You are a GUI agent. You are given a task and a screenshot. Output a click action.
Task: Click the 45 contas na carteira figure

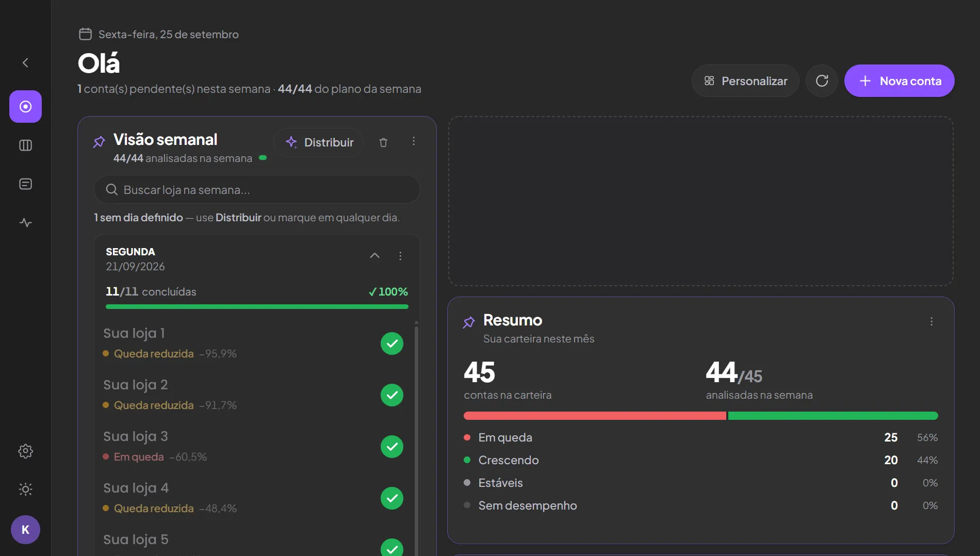tap(480, 372)
